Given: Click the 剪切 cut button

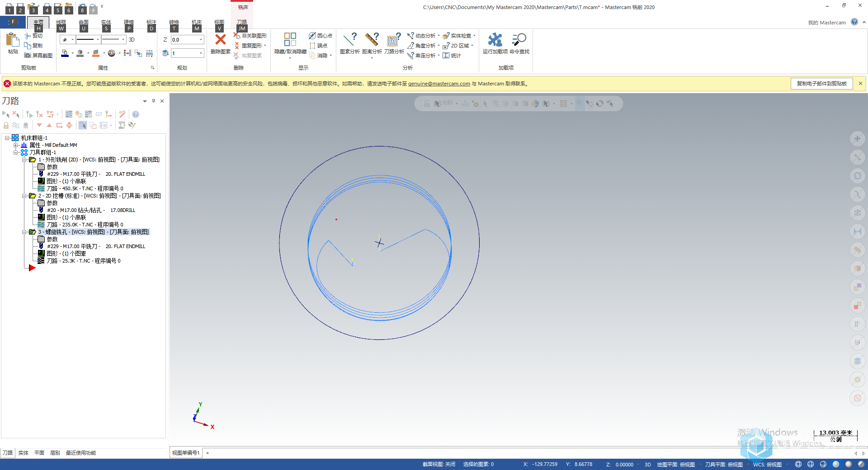Looking at the screenshot, I should (x=34, y=36).
